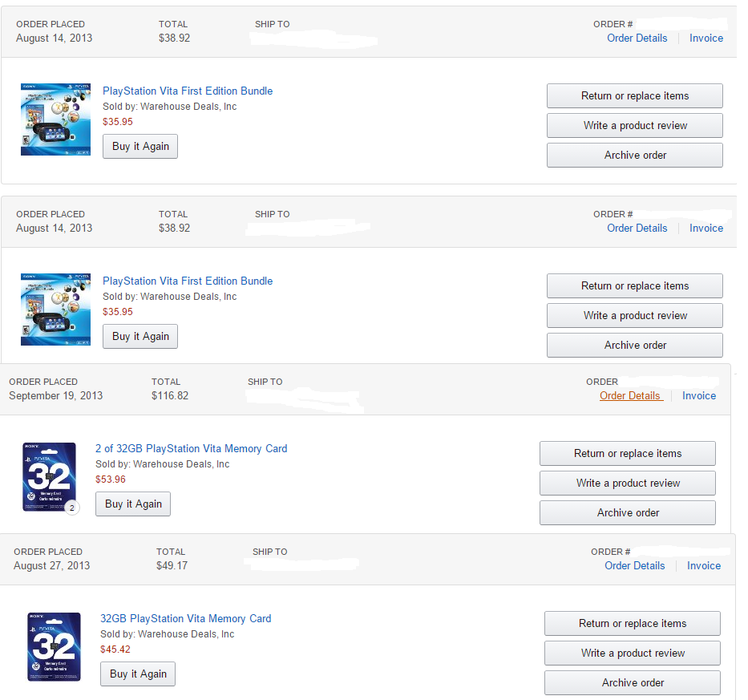The image size is (748, 700).
Task: Click the September 19 order's Order Details link
Action: pyautogui.click(x=630, y=395)
